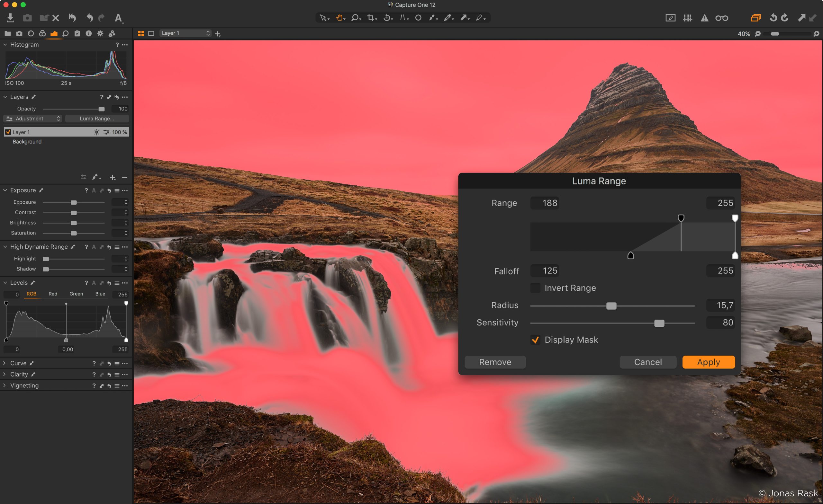Select the Rotate tool
The image size is (823, 504).
pyautogui.click(x=387, y=18)
